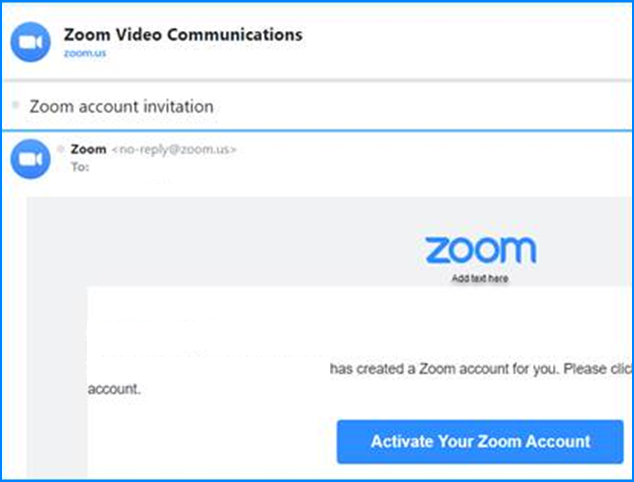Screen dimensions: 634x482
Task: Click the blue zoom logo in the email body
Action: pyautogui.click(x=481, y=250)
